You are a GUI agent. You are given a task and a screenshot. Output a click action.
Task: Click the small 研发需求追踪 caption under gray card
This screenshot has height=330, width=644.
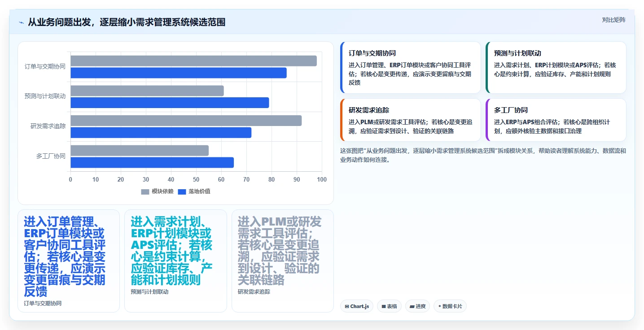pyautogui.click(x=254, y=292)
